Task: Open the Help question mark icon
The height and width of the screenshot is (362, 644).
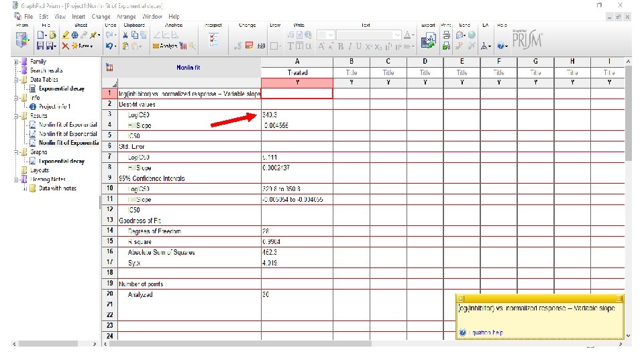Action: click(x=502, y=46)
